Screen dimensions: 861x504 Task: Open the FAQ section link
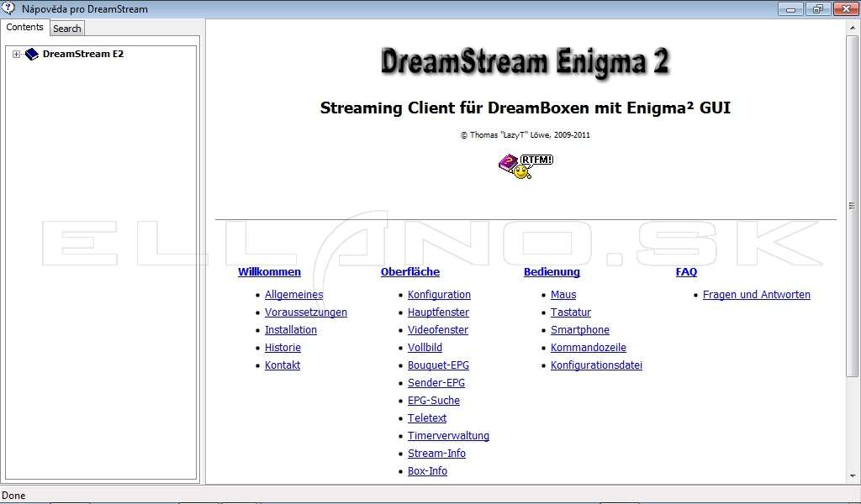(x=686, y=272)
